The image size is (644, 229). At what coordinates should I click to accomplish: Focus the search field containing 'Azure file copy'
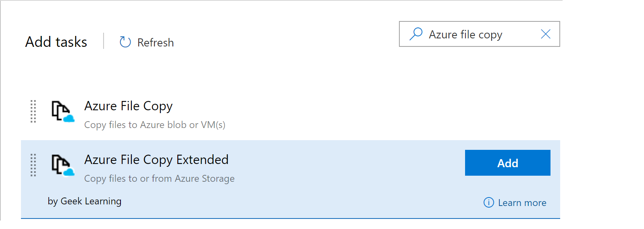point(476,34)
